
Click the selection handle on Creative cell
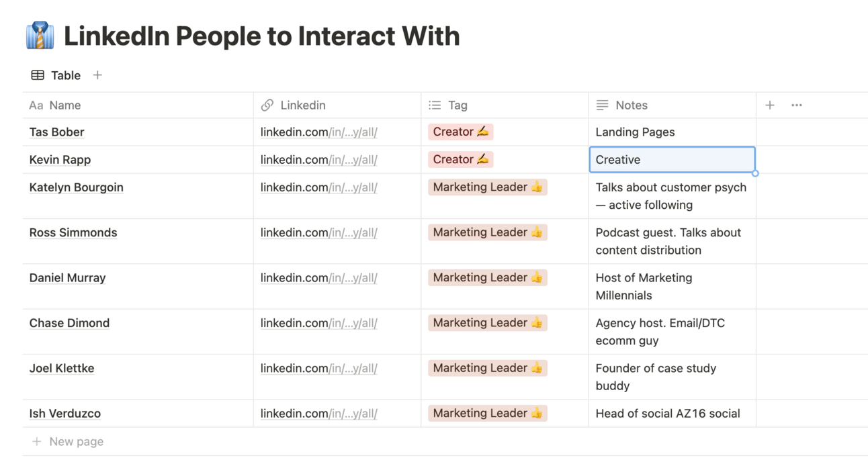point(755,173)
